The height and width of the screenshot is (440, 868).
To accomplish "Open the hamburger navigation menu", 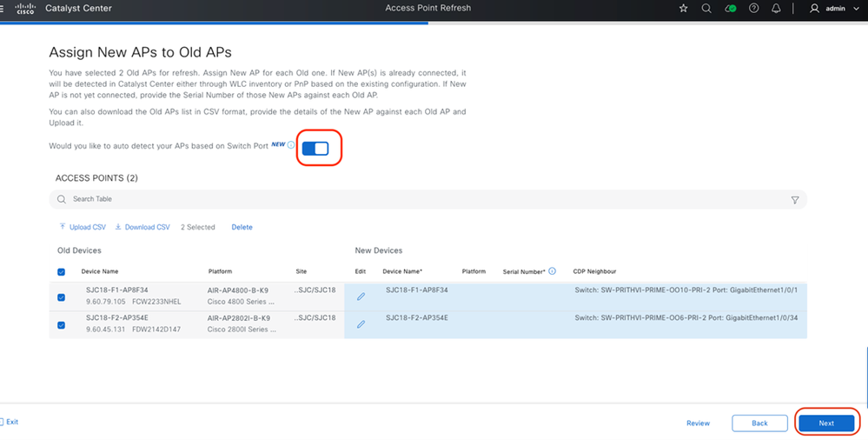I will point(3,9).
